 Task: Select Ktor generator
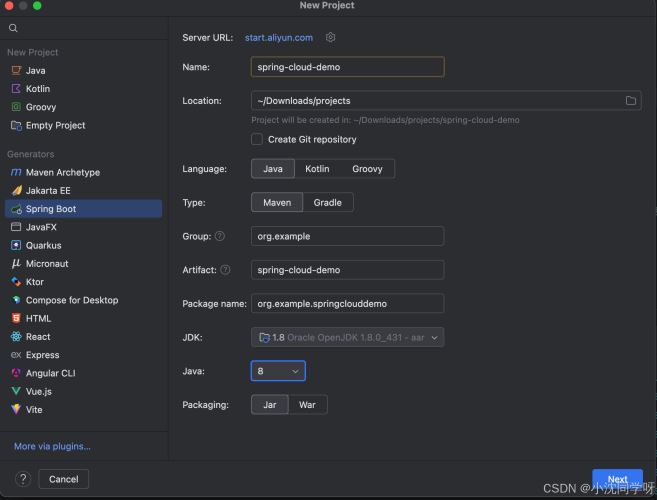click(83, 282)
